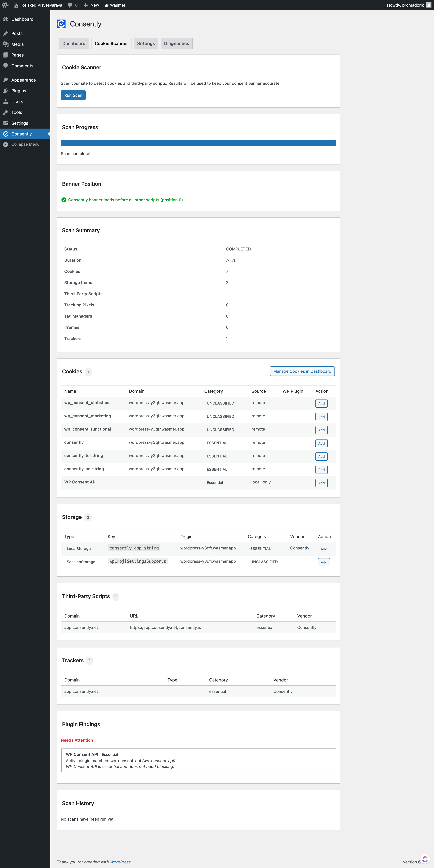The image size is (434, 868).
Task: Switch to the Settings tab in Consently
Action: pos(146,43)
